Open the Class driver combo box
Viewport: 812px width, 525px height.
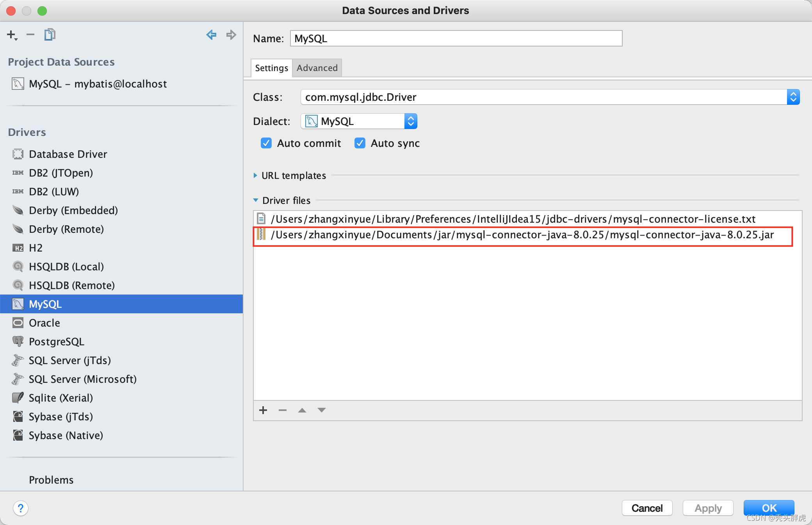pyautogui.click(x=793, y=97)
